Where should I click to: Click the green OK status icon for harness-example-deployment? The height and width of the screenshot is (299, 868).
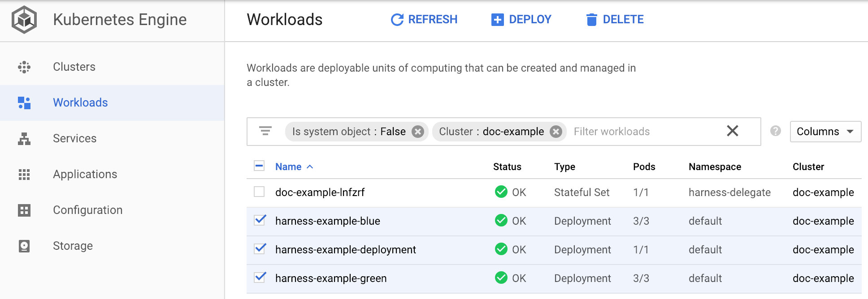point(501,249)
